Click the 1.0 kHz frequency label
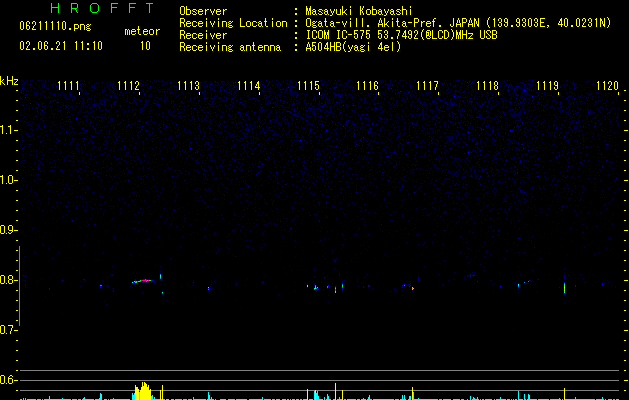Viewport: 629px width, 400px height. click(x=8, y=180)
